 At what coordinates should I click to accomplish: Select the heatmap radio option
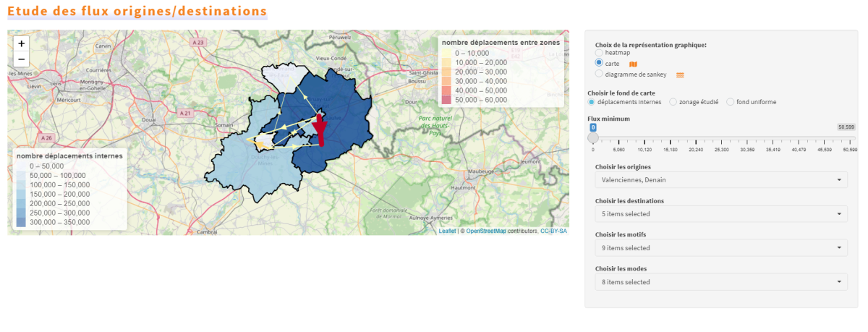(x=599, y=53)
